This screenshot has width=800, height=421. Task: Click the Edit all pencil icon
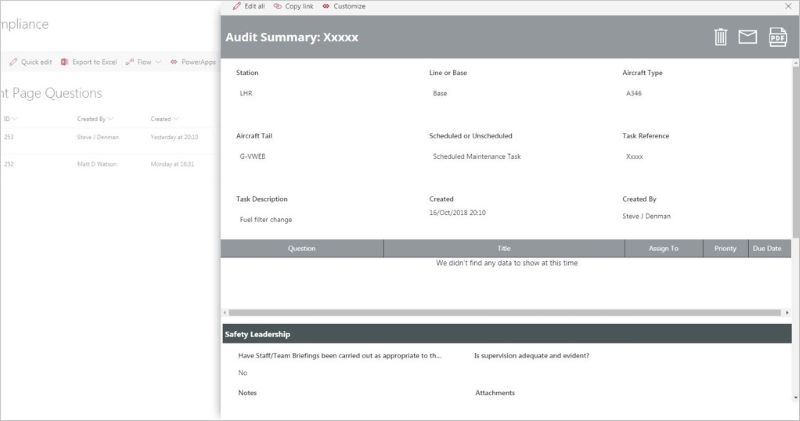pos(236,6)
